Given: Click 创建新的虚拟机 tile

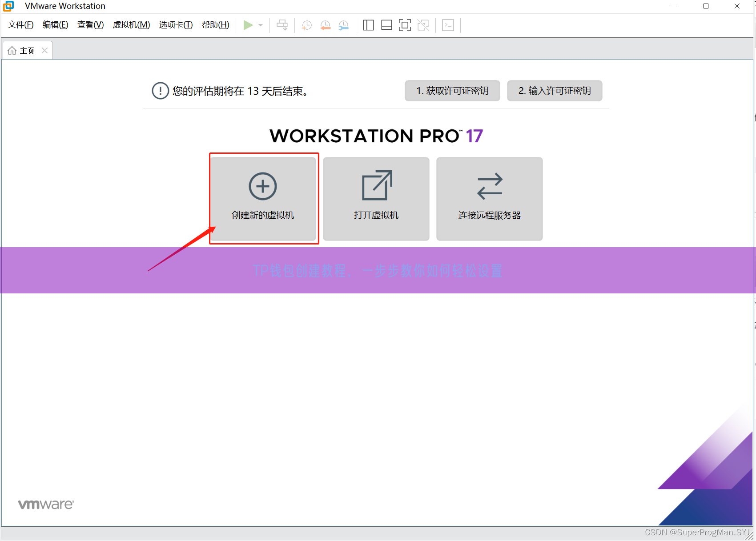Looking at the screenshot, I should (x=263, y=199).
